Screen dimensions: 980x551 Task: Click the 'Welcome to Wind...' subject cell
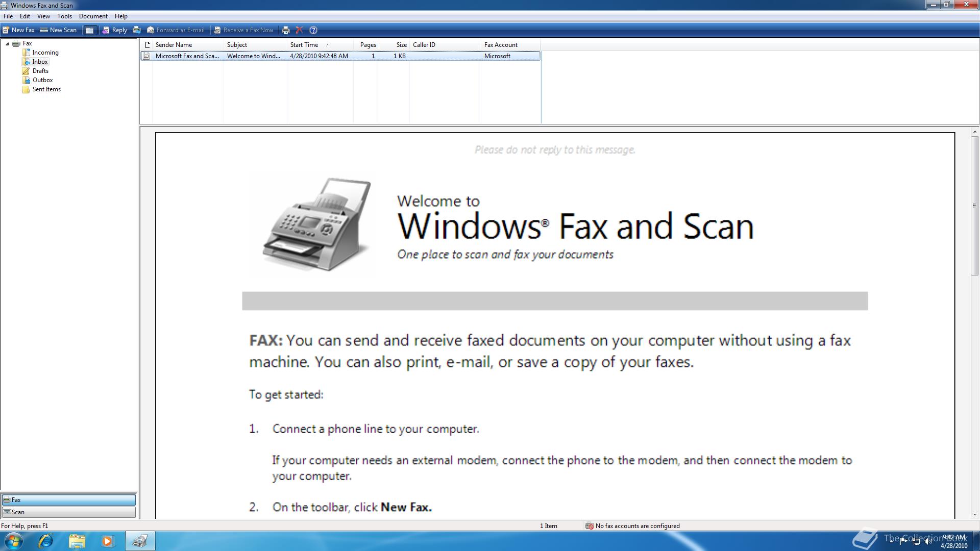pos(254,56)
